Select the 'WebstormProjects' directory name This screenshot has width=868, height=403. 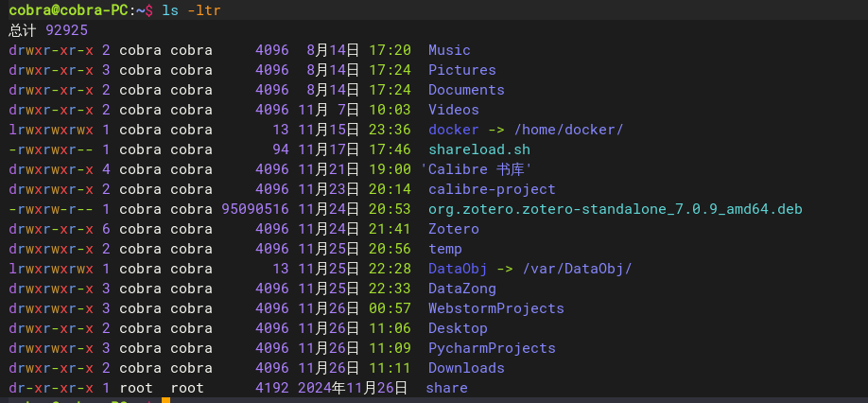point(496,308)
